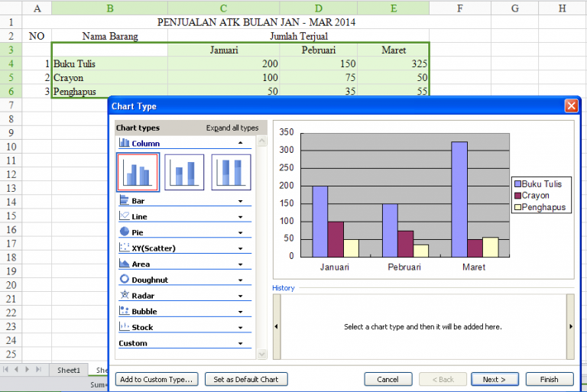Click the Buku Tulis legend color swatch
The image size is (587, 392).
pos(517,184)
